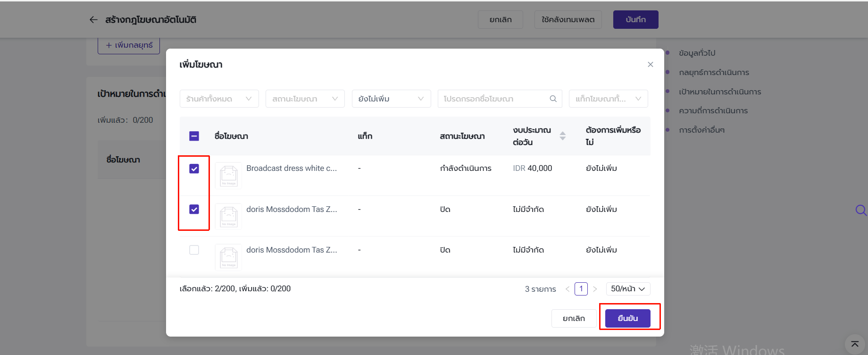The width and height of the screenshot is (868, 355).
Task: Go to the next page arrow
Action: (x=595, y=289)
